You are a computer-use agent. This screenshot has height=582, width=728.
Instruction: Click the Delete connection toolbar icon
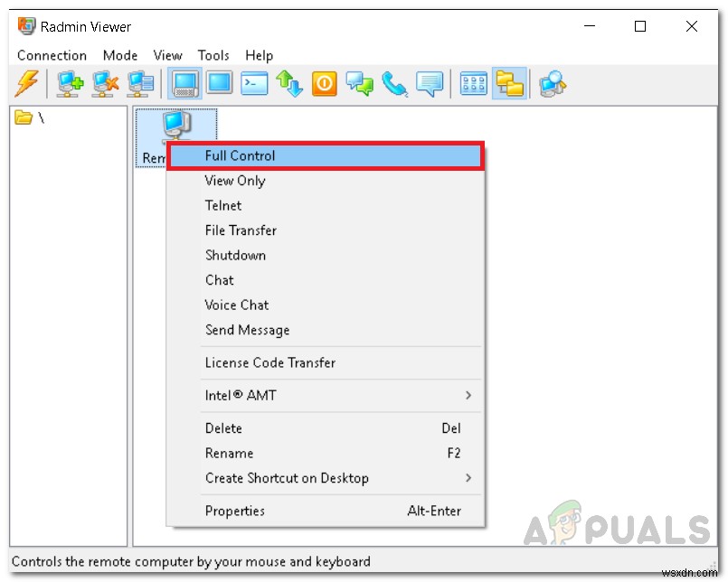(106, 84)
